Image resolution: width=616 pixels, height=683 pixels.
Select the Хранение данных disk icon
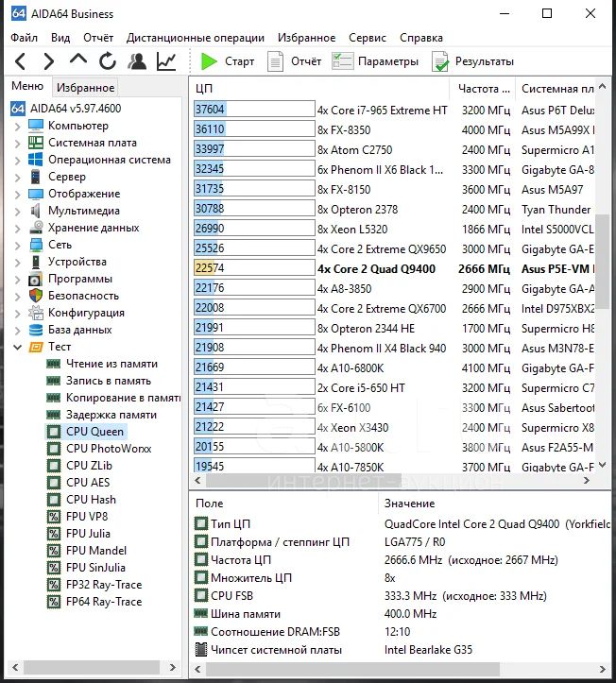tap(36, 228)
